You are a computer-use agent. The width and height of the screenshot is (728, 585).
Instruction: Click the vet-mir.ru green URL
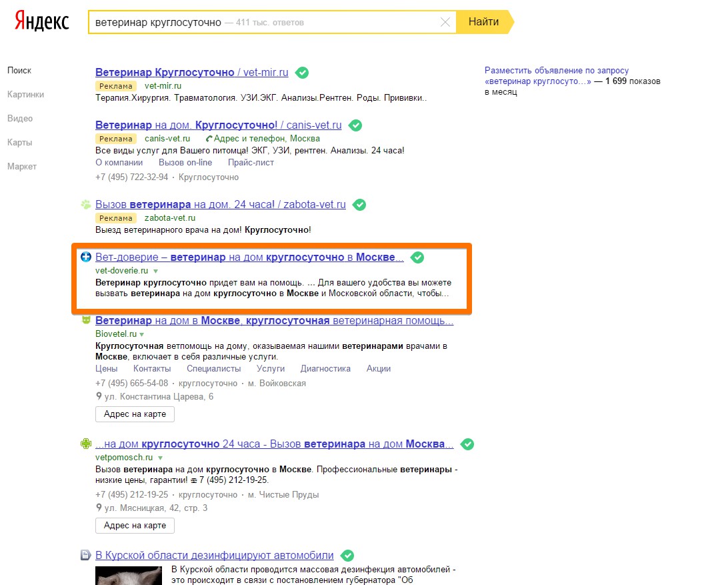coord(163,86)
